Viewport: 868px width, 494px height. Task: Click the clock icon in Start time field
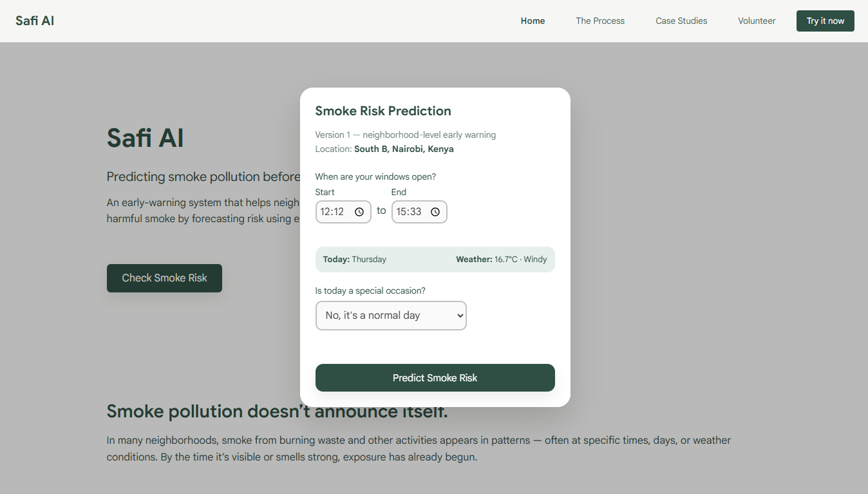(359, 212)
